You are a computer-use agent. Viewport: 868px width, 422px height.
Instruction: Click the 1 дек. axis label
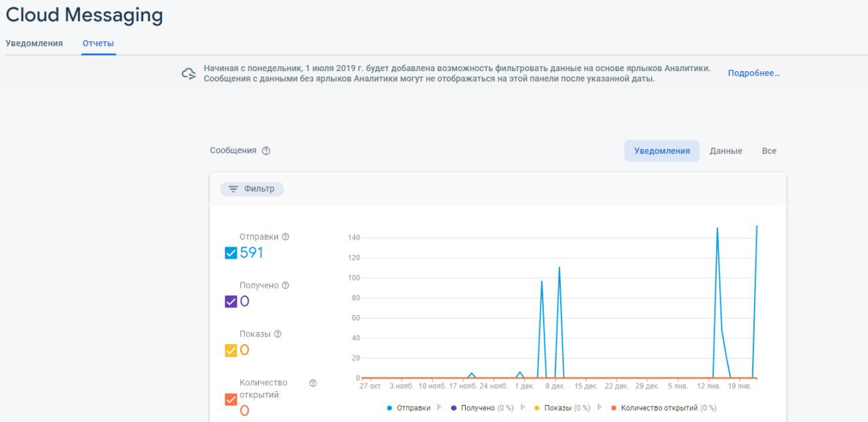(x=524, y=386)
